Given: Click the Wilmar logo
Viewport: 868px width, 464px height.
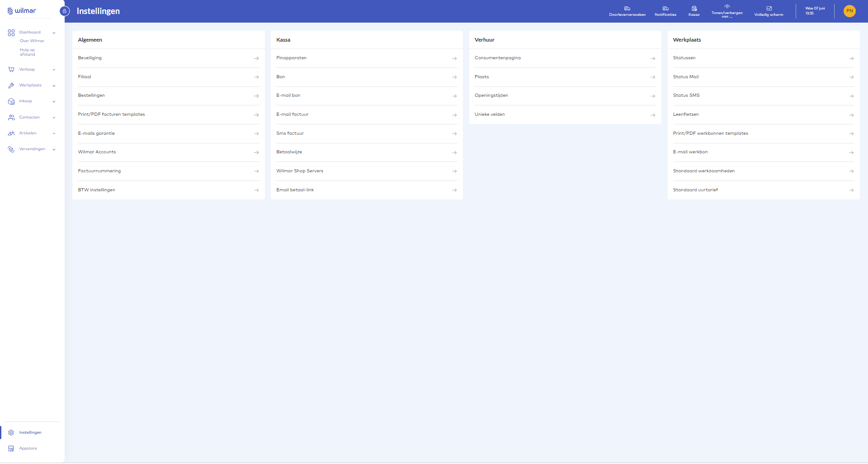Looking at the screenshot, I should 22,11.
